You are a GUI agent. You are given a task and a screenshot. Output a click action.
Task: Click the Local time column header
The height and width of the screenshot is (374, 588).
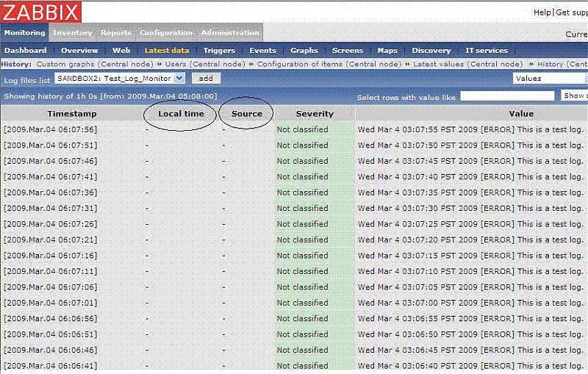pos(181,114)
